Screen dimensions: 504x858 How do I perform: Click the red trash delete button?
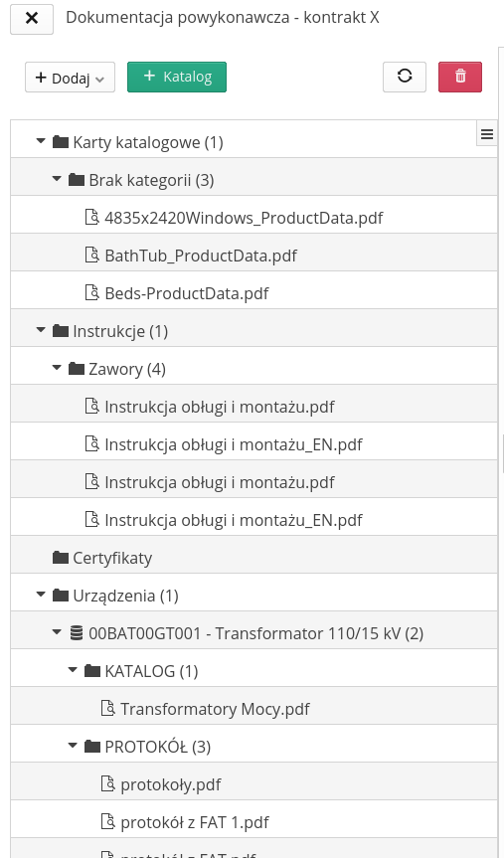coord(460,77)
